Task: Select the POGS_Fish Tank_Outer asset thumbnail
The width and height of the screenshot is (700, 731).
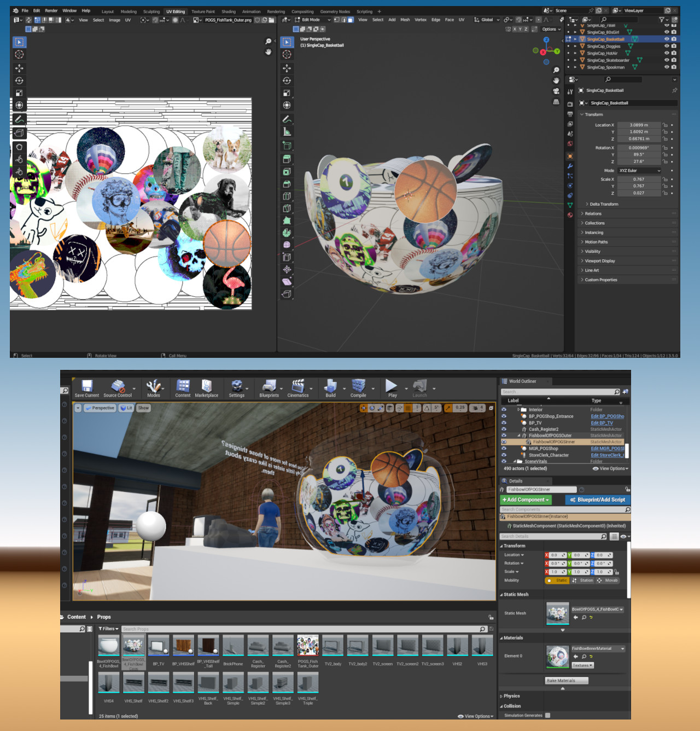Action: [x=308, y=646]
